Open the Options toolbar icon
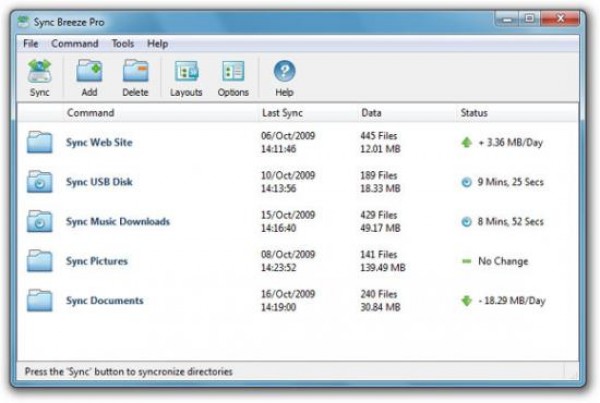Screen dimensions: 600x403 coord(233,72)
